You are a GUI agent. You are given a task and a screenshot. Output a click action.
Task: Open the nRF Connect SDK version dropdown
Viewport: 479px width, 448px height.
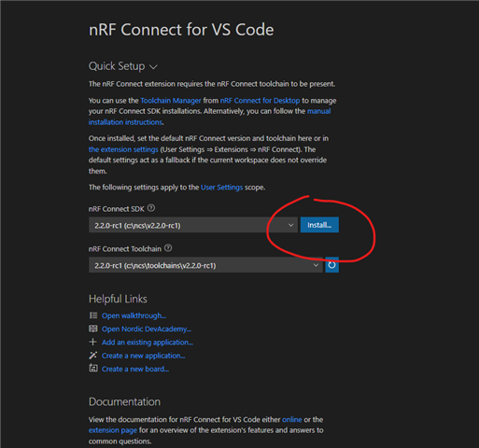193,225
